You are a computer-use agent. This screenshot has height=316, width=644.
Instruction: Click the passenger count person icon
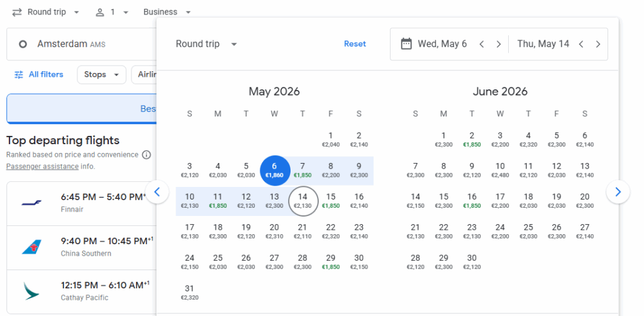point(100,12)
